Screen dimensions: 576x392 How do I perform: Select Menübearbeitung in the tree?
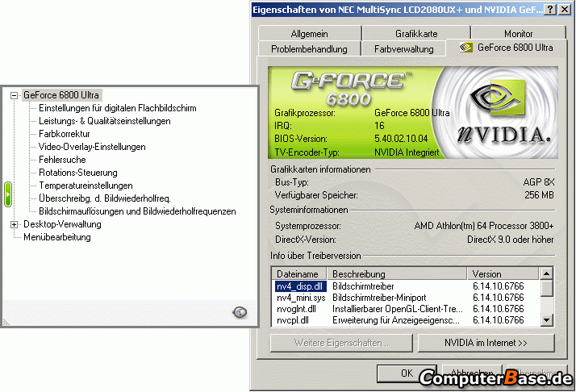[x=57, y=237]
